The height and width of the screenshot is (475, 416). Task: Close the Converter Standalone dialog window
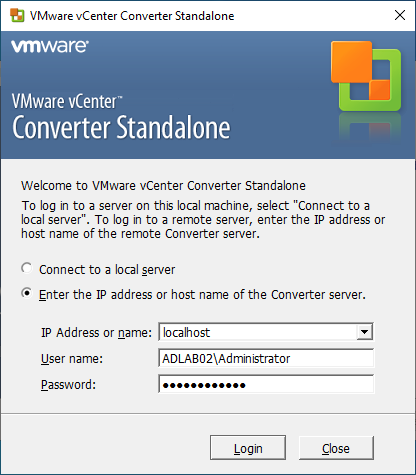400,15
